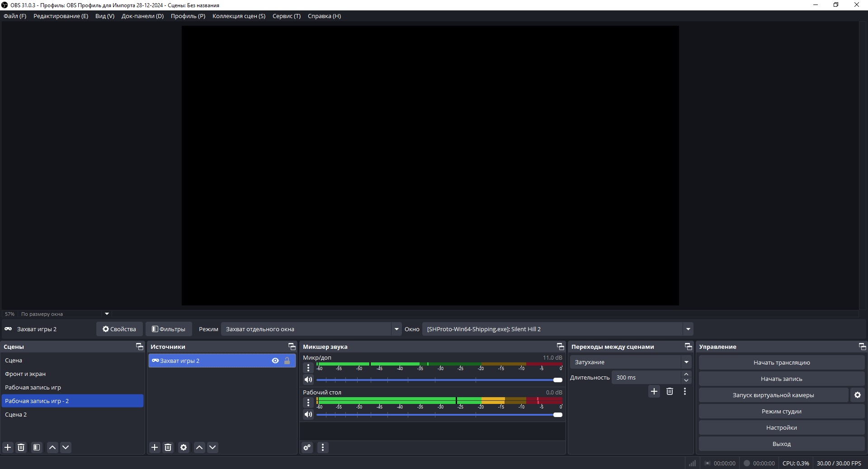The image size is (868, 469).
Task: Click Запуск виртуальной камеры button
Action: pyautogui.click(x=773, y=395)
